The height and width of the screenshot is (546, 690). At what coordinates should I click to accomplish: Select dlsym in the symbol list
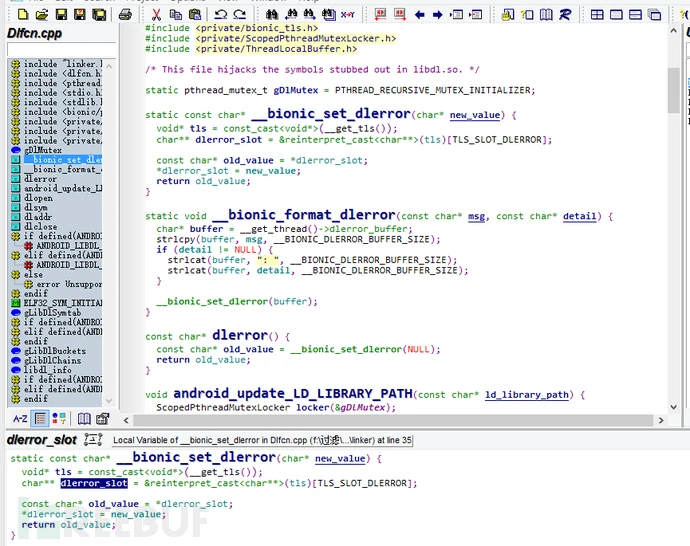click(36, 207)
